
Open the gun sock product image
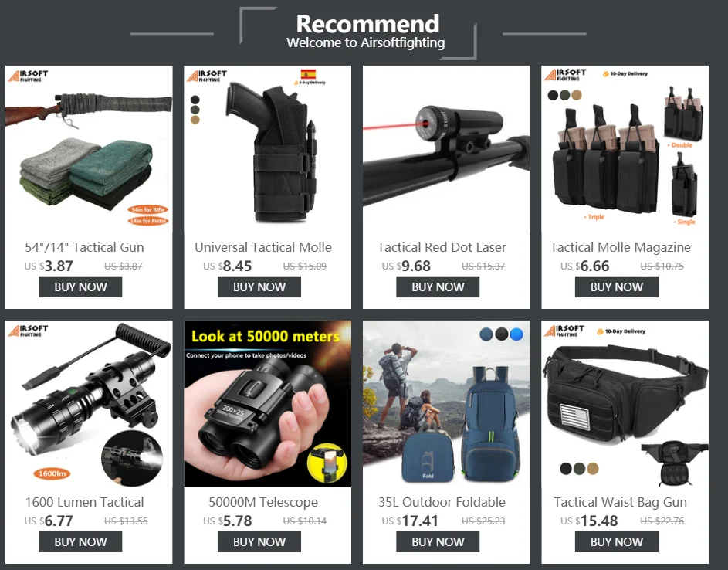pos(89,149)
